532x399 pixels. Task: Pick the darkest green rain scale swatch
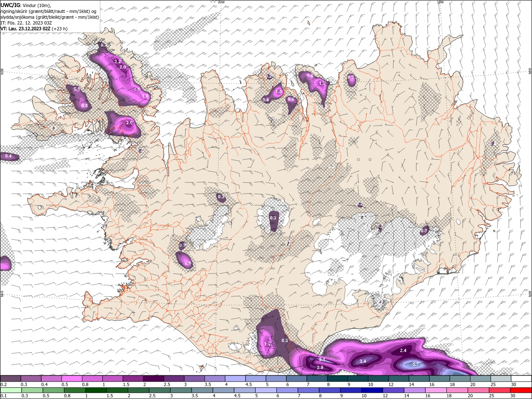(96, 390)
